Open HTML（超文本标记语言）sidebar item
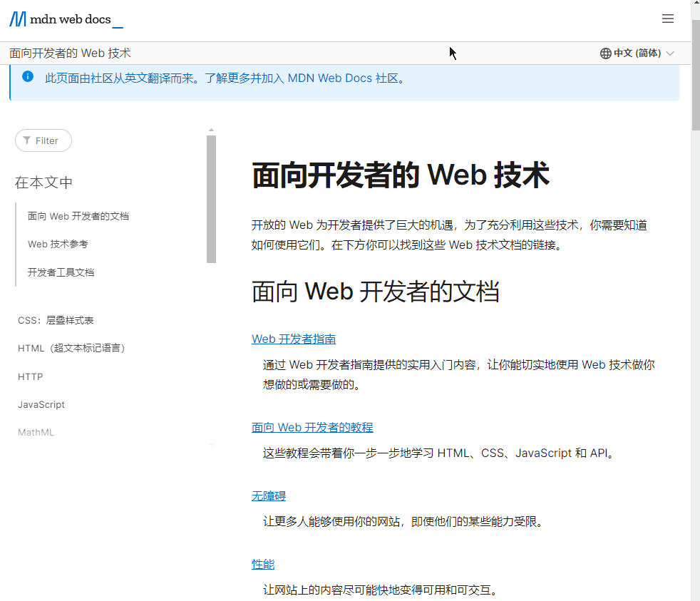Screen dimensions: 700x601 click(x=71, y=349)
